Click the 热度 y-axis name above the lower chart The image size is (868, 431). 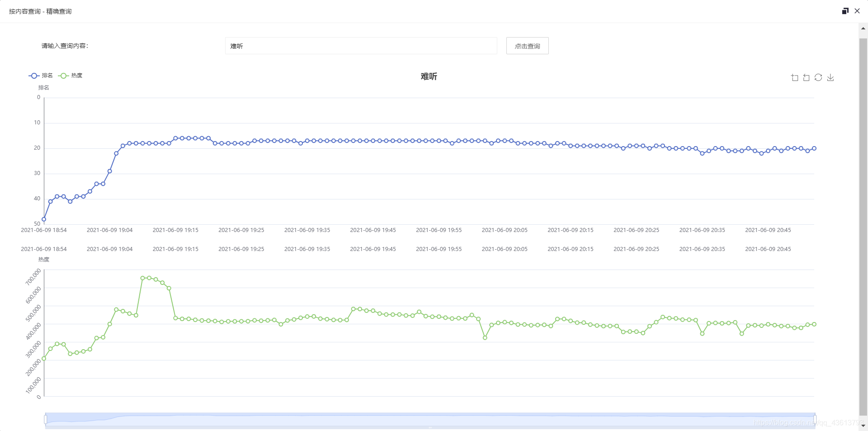tap(44, 260)
